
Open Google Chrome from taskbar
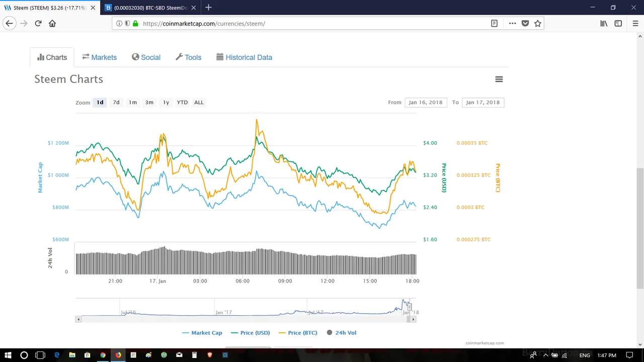click(103, 355)
